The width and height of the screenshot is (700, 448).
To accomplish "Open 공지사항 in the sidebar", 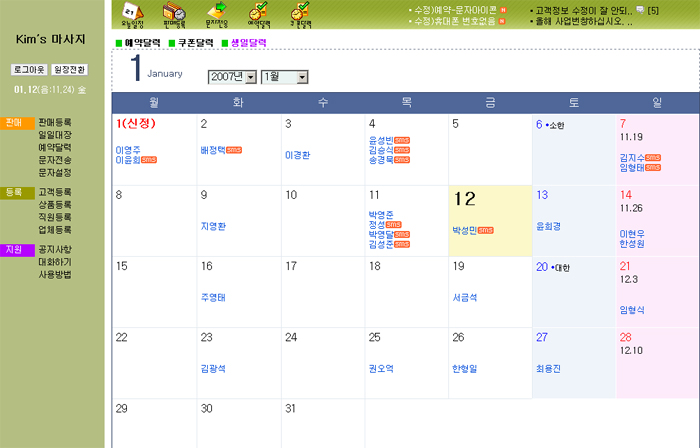I will pyautogui.click(x=55, y=249).
